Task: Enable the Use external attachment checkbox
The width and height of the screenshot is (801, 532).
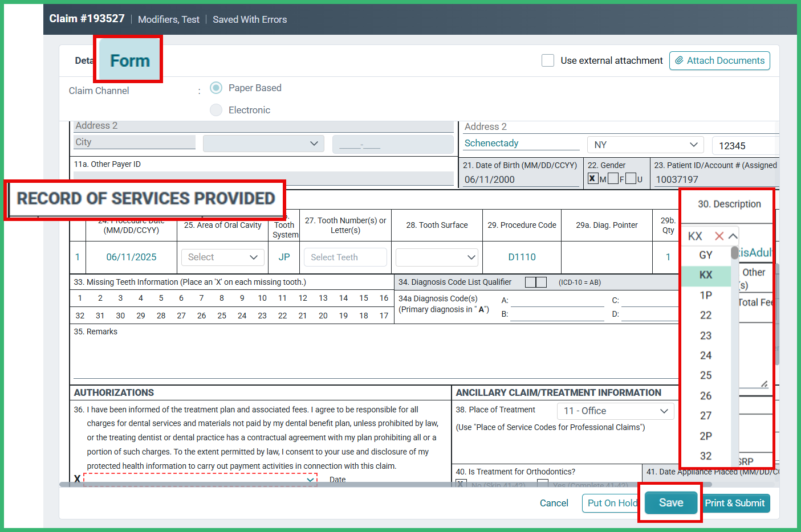Action: pos(547,60)
